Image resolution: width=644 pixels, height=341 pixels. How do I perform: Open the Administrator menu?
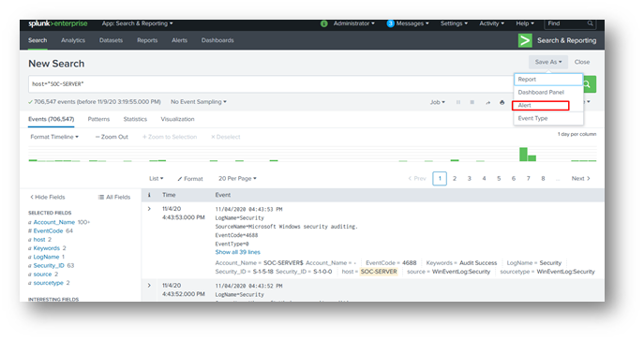coord(353,23)
